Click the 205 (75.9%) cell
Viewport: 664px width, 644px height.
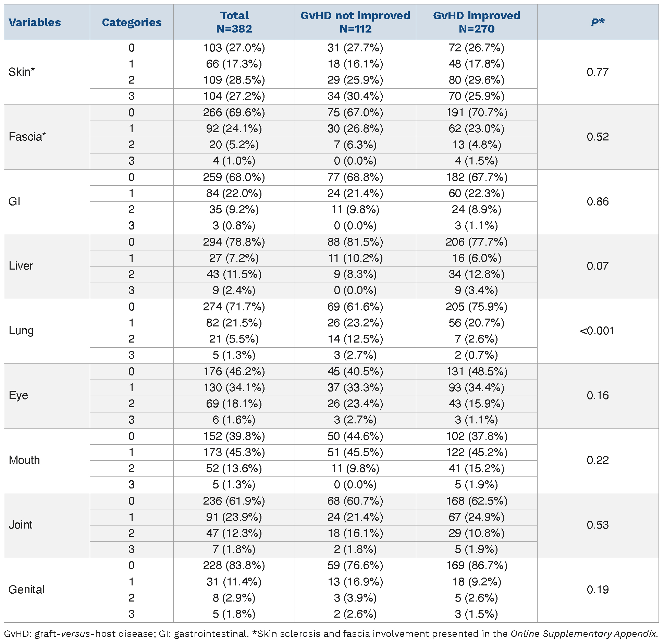(x=477, y=307)
